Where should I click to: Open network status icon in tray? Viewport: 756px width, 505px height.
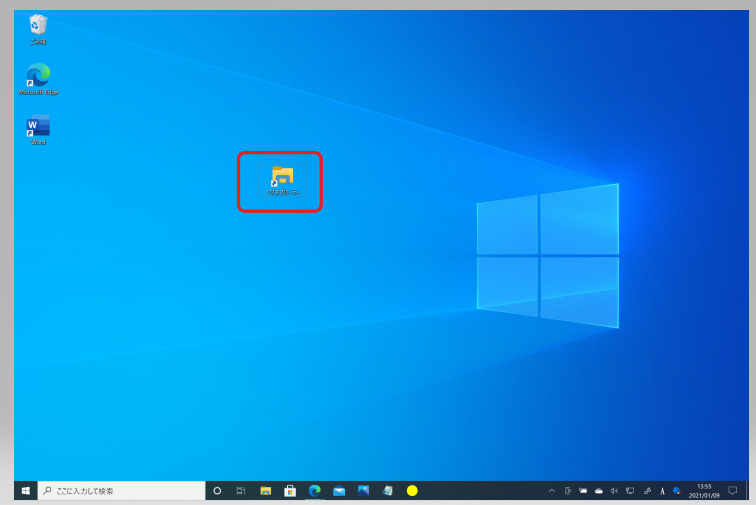630,491
